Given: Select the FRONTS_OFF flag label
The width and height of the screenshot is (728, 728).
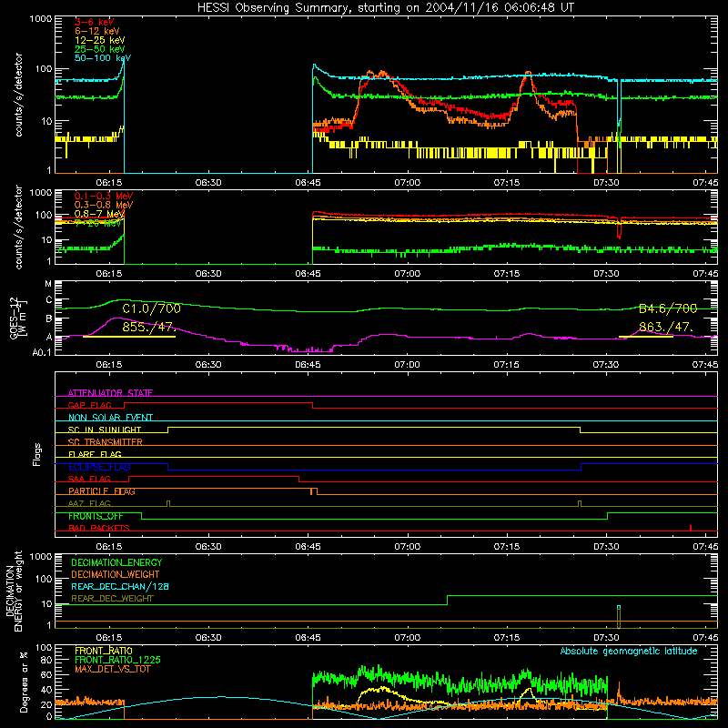Looking at the screenshot, I should pyautogui.click(x=96, y=516).
